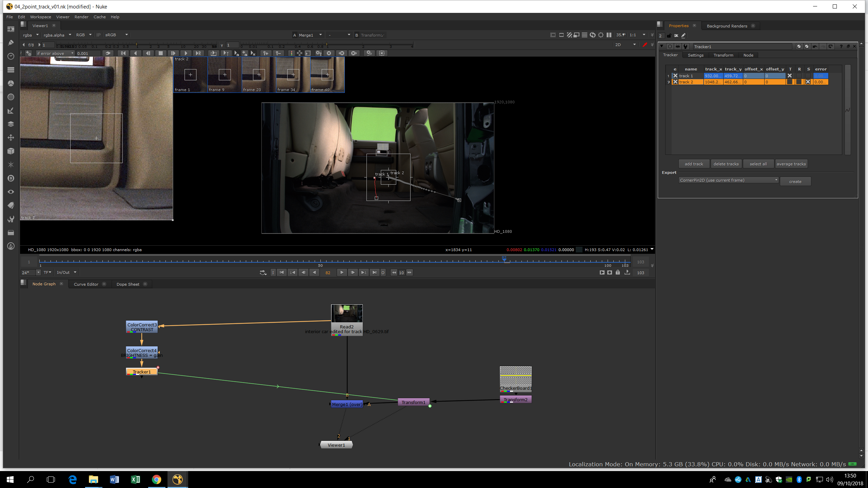Click the create export button
The height and width of the screenshot is (488, 868).
pyautogui.click(x=795, y=182)
